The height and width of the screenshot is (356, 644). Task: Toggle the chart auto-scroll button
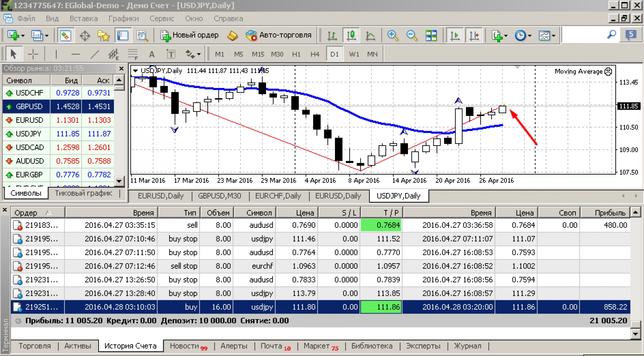pos(455,35)
